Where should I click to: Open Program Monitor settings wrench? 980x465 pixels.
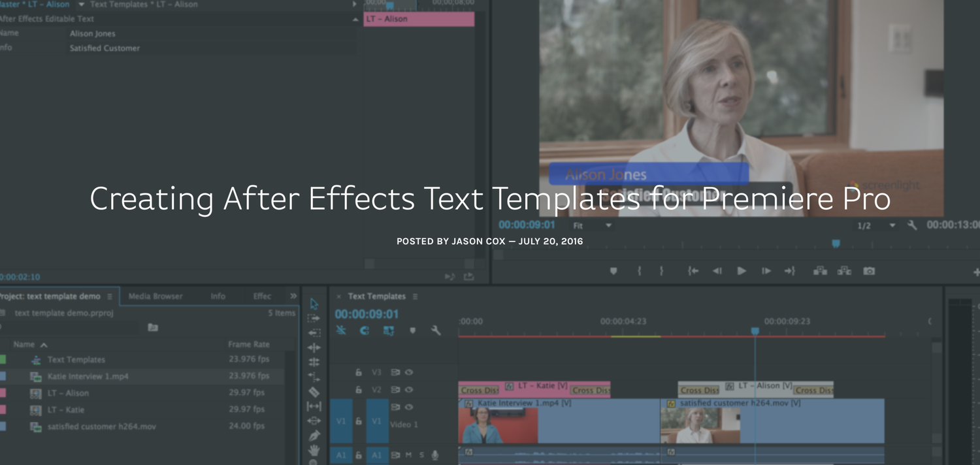click(x=912, y=225)
